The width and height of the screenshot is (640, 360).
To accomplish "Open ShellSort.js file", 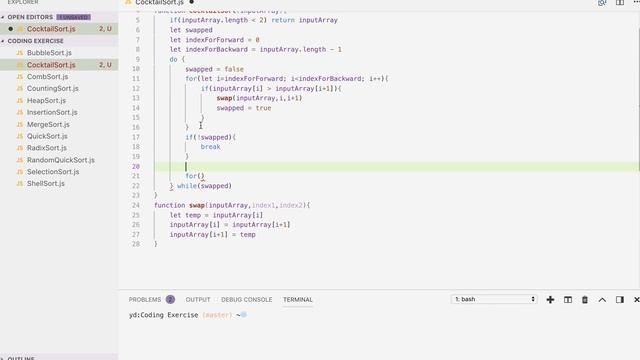I will coord(46,184).
